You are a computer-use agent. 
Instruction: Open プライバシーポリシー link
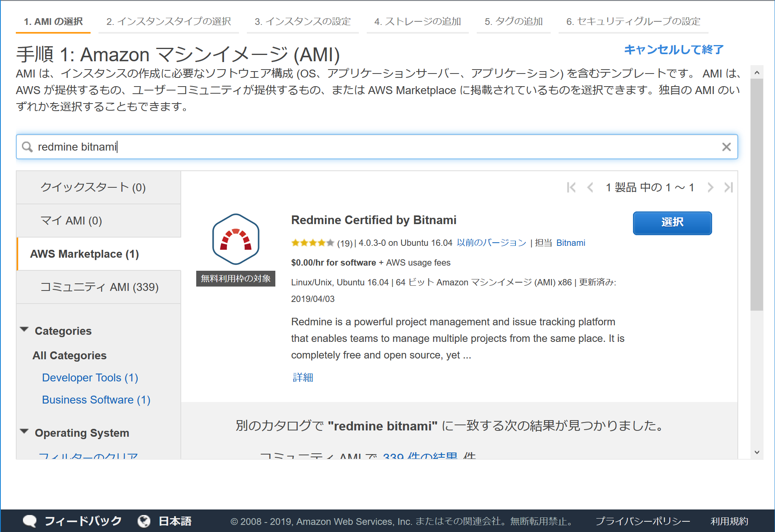pyautogui.click(x=643, y=521)
